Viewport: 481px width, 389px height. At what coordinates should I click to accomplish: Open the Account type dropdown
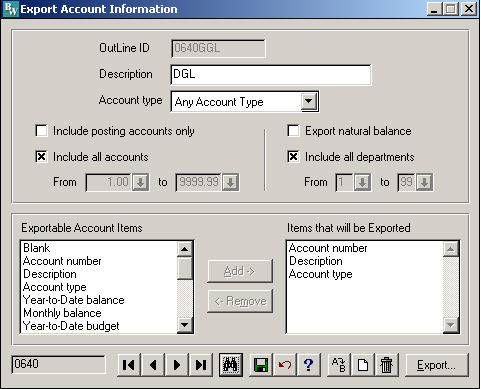coord(309,101)
